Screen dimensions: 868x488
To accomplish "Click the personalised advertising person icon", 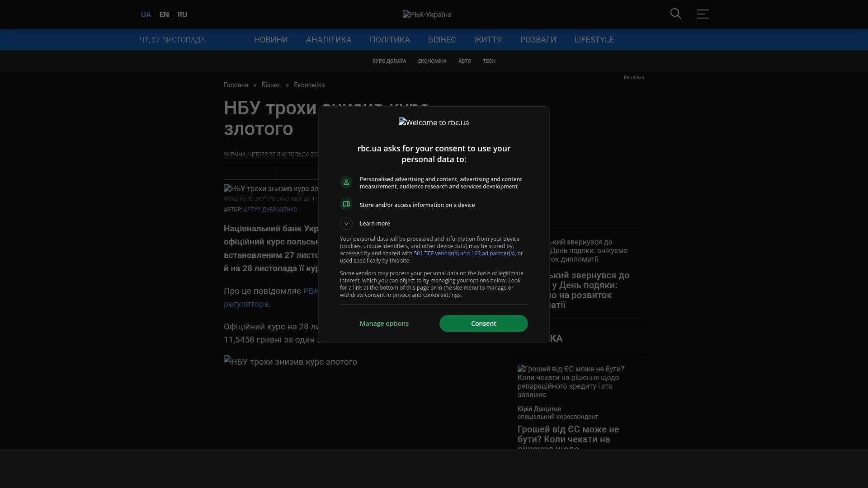I will coord(346,182).
